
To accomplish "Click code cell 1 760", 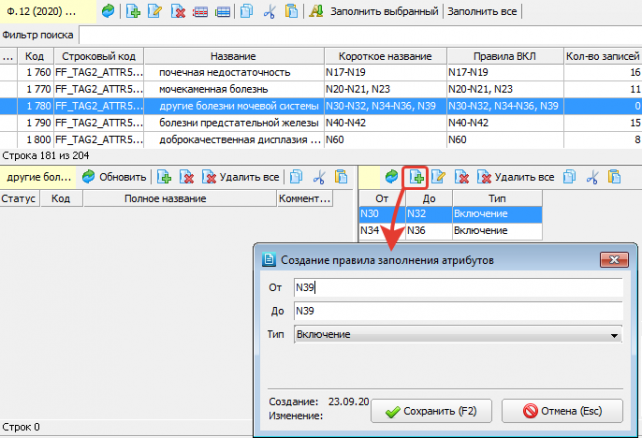I will coord(36,72).
